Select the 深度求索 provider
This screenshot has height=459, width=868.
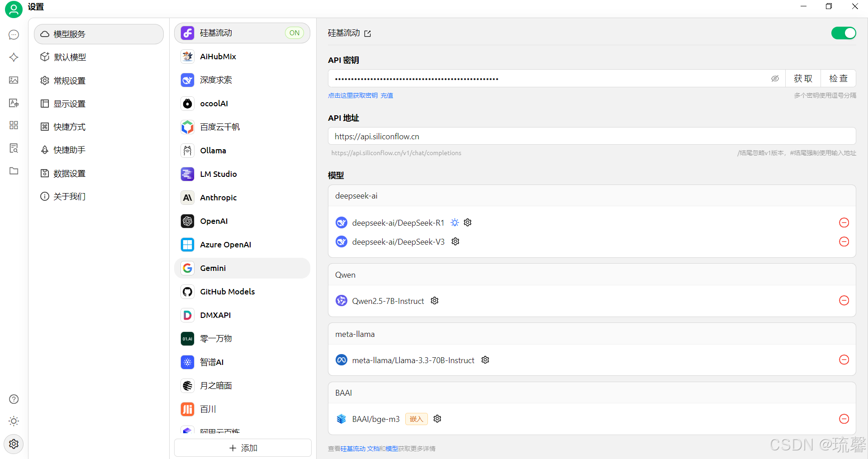coord(242,80)
